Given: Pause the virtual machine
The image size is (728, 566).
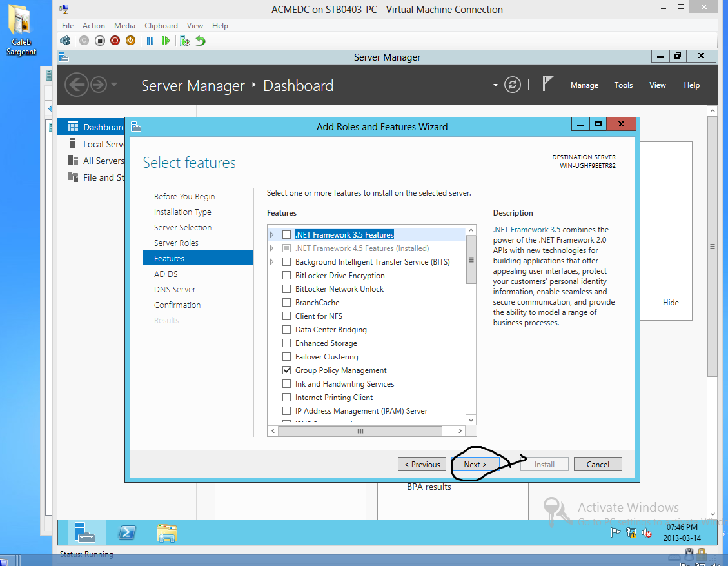Looking at the screenshot, I should [150, 41].
